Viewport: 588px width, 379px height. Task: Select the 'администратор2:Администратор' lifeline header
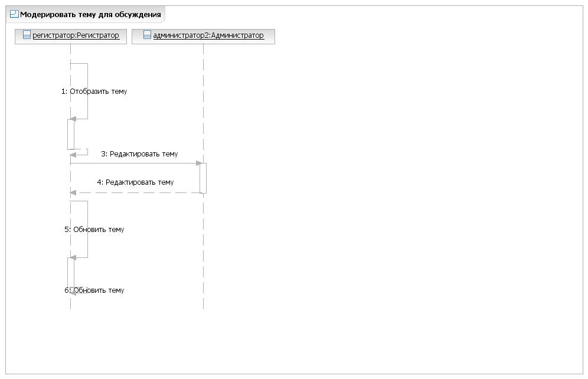[203, 37]
